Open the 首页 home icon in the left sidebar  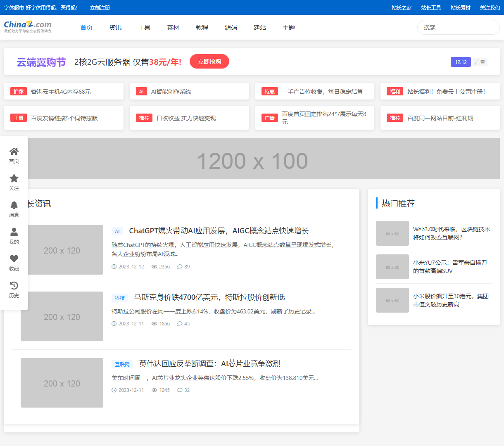[14, 151]
